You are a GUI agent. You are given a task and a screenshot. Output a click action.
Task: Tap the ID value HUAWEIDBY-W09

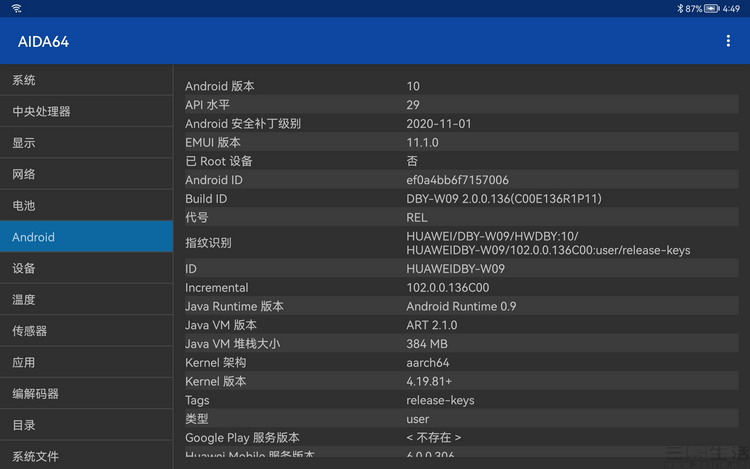click(x=455, y=269)
